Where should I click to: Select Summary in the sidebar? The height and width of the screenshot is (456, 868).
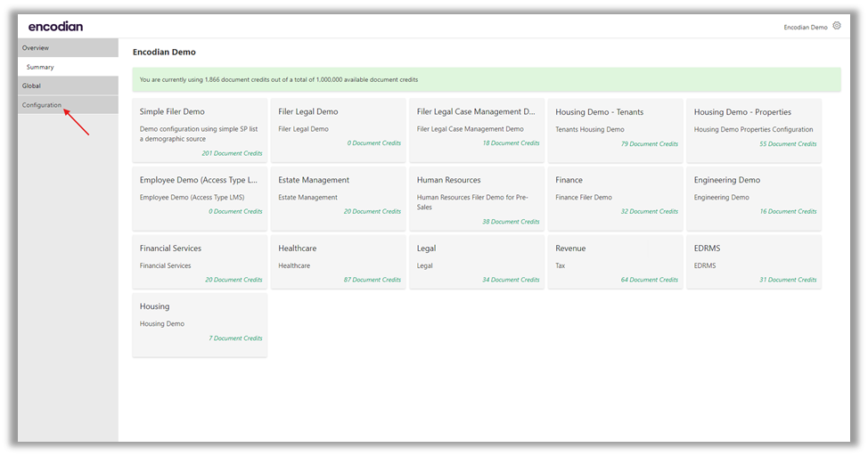point(40,67)
